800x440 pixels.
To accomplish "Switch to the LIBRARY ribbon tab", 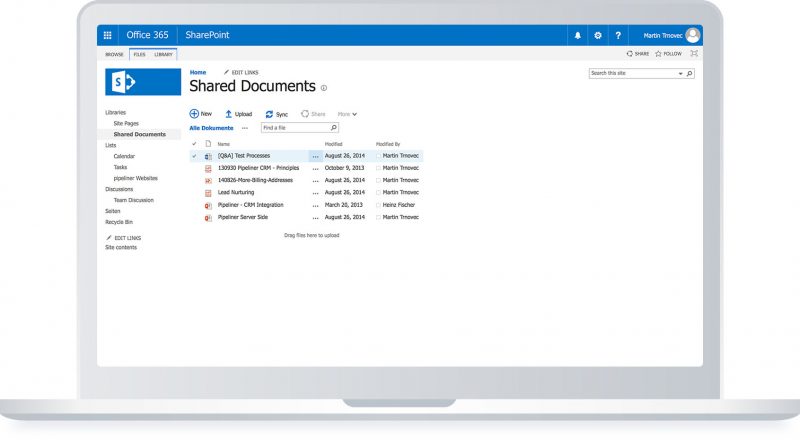I will (163, 54).
